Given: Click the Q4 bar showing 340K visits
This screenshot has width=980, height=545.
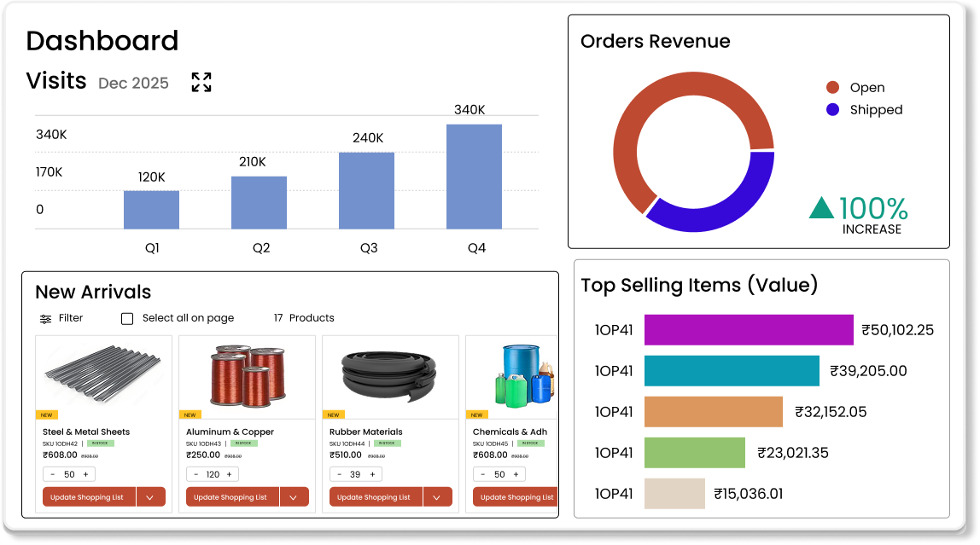Looking at the screenshot, I should (475, 177).
